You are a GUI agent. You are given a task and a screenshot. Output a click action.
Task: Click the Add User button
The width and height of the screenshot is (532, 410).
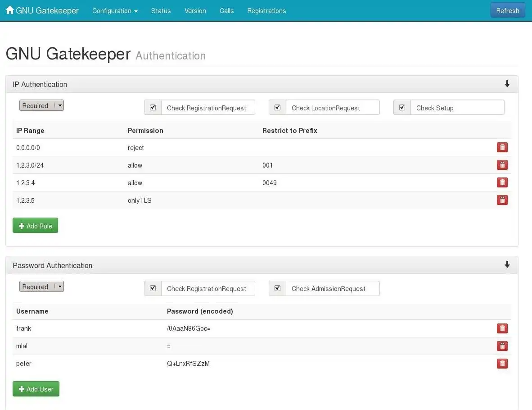[x=36, y=389]
